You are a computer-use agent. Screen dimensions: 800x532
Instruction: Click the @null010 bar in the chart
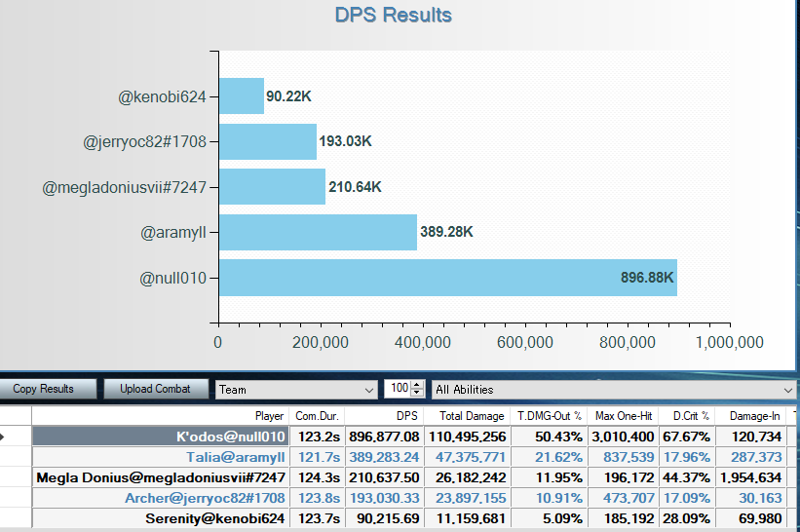pos(447,278)
